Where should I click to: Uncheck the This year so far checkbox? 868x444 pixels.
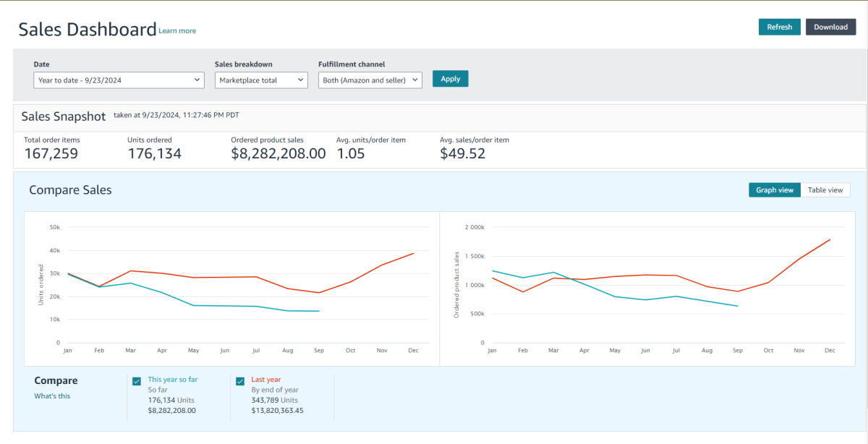click(137, 381)
